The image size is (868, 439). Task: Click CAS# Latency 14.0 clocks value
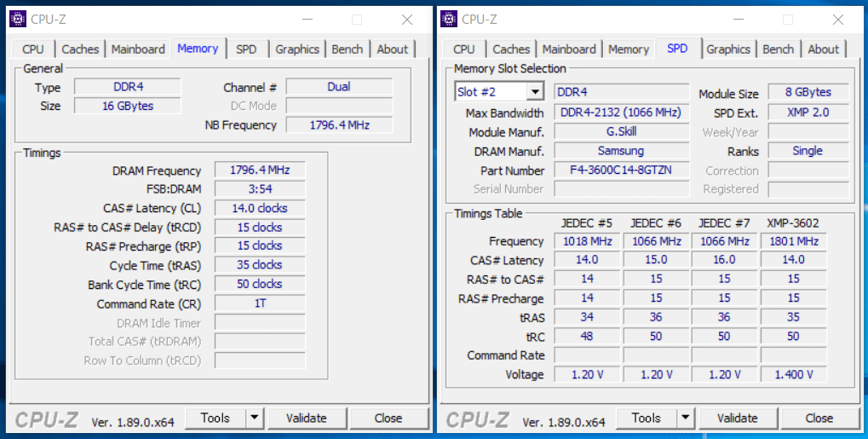coord(260,208)
